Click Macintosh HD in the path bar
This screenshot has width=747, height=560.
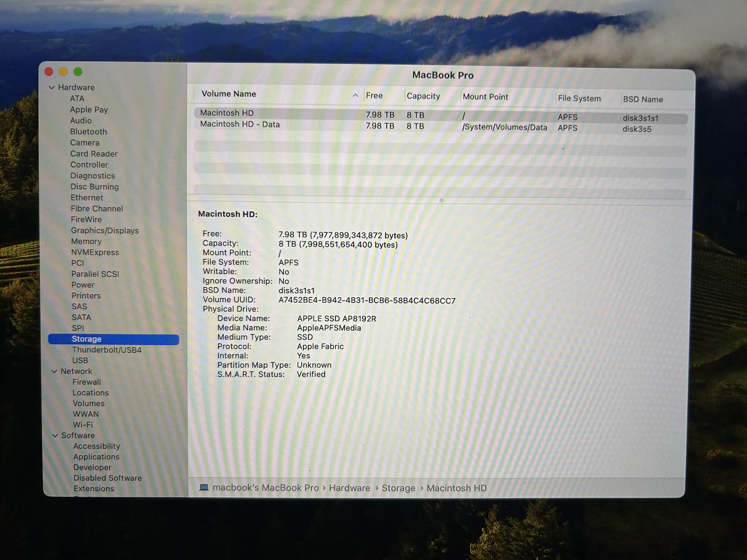(457, 488)
